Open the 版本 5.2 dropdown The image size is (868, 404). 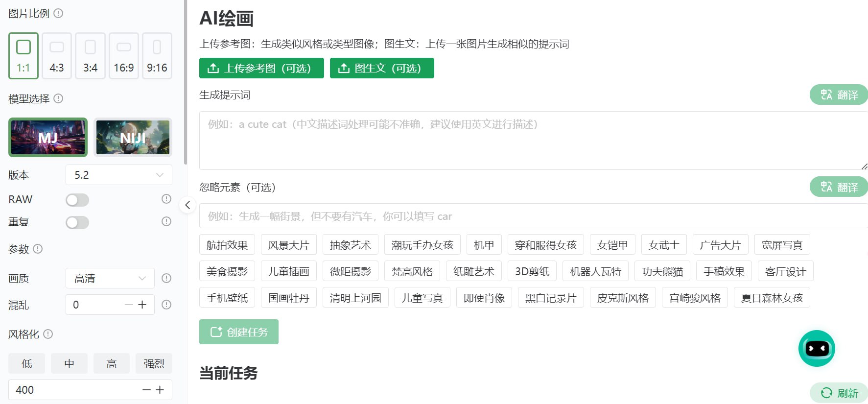coord(118,175)
